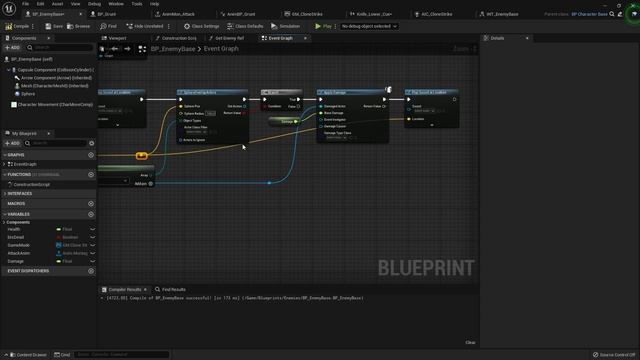The width and height of the screenshot is (640, 360).
Task: Compile the blueprint with Compile button
Action: click(17, 26)
